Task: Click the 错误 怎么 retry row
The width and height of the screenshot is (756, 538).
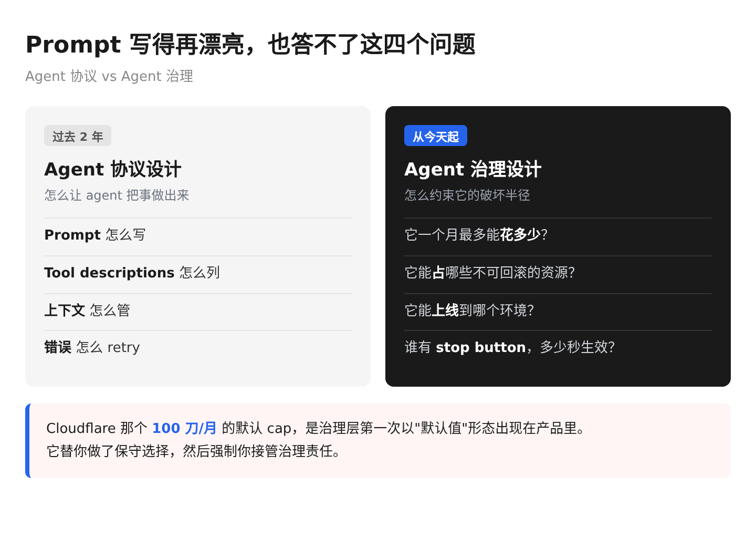Action: tap(198, 347)
